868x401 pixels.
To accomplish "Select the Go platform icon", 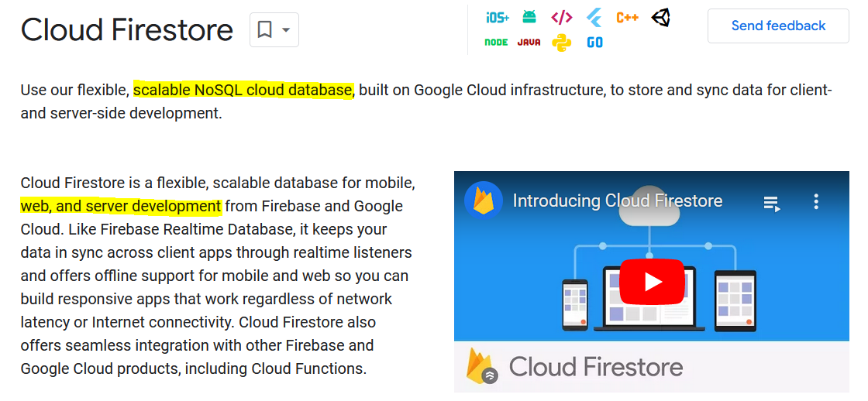I will [x=594, y=43].
